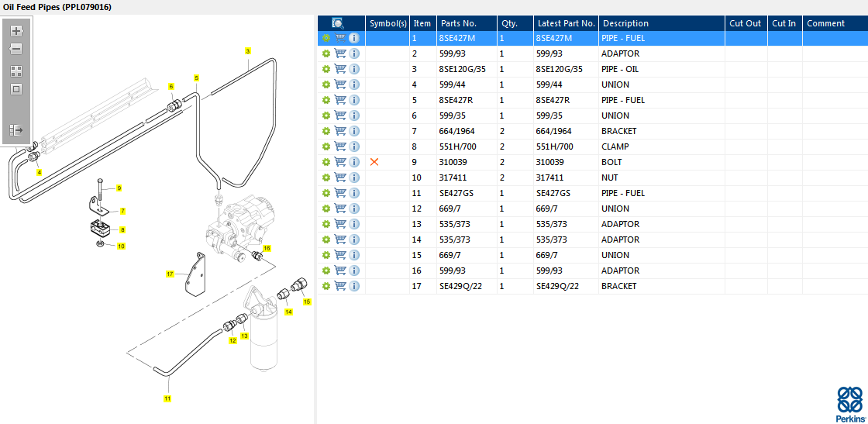This screenshot has width=868, height=424.
Task: Add item 15 UNION to cart
Action: tap(340, 255)
